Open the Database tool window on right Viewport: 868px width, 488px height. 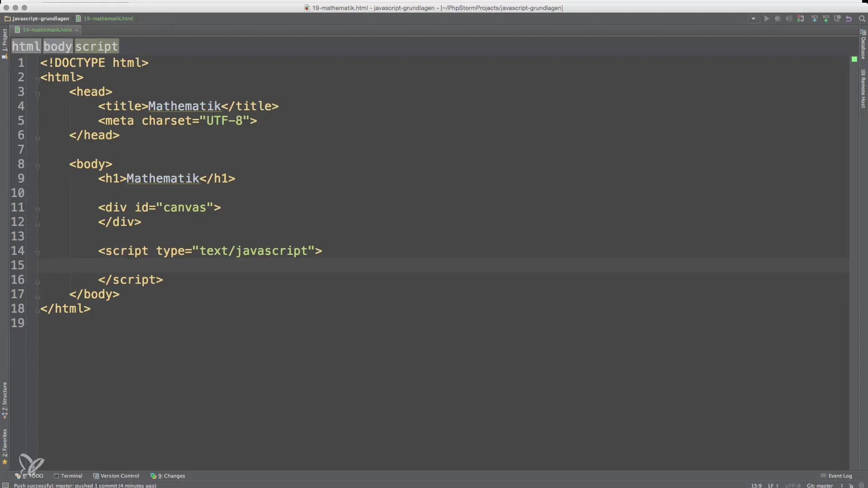[863, 44]
